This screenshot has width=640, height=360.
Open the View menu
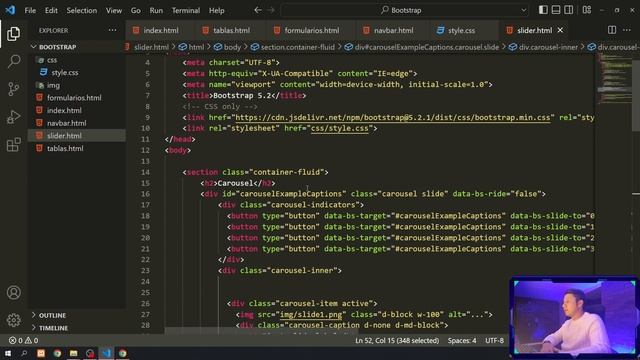pyautogui.click(x=114, y=10)
